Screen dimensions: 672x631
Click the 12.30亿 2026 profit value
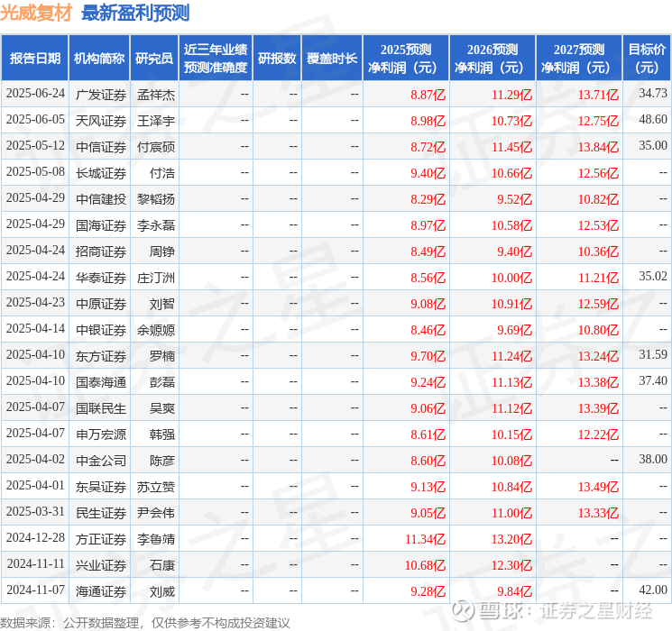511,564
